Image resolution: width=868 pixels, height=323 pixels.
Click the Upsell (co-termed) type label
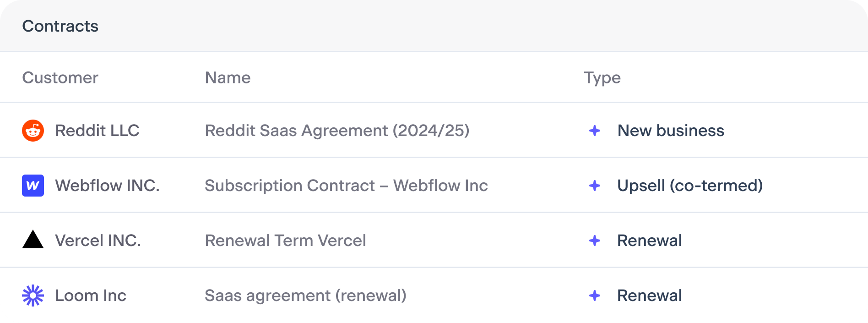(x=690, y=186)
